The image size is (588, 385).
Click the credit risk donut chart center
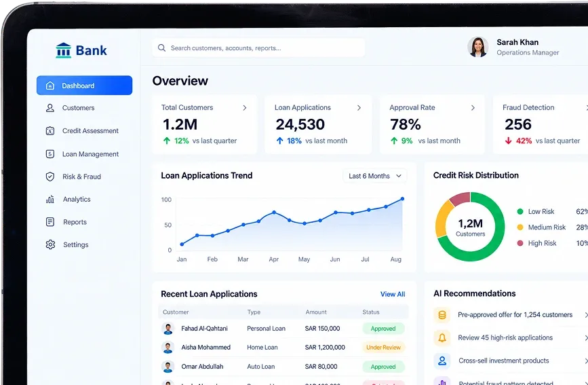[x=470, y=227]
